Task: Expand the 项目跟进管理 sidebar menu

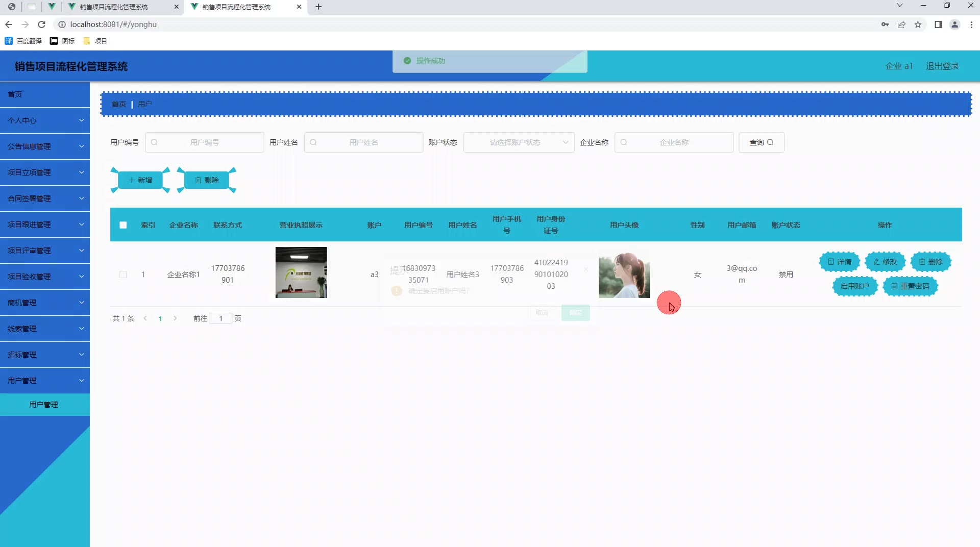Action: (x=45, y=225)
